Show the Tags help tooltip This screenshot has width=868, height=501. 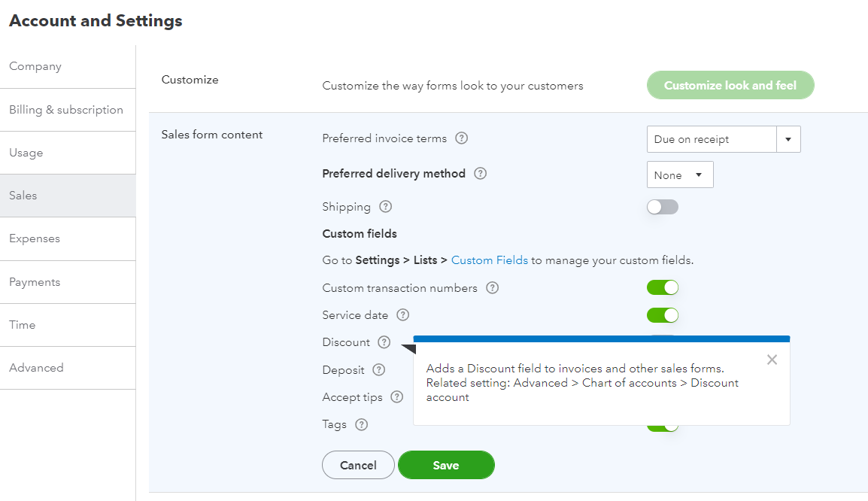[362, 424]
